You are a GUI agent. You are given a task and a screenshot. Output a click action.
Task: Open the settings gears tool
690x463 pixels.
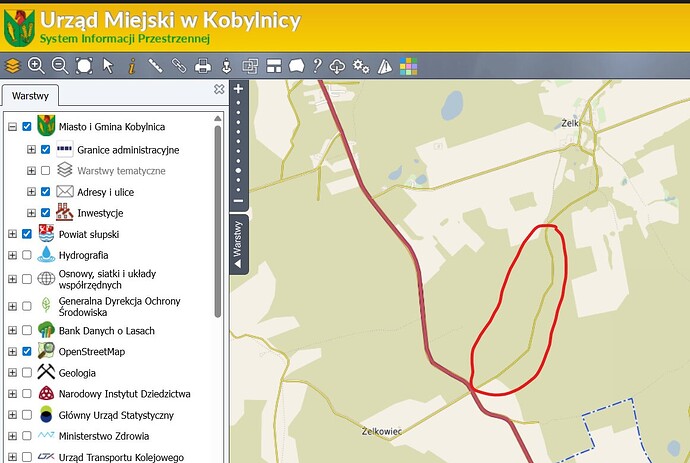click(361, 66)
